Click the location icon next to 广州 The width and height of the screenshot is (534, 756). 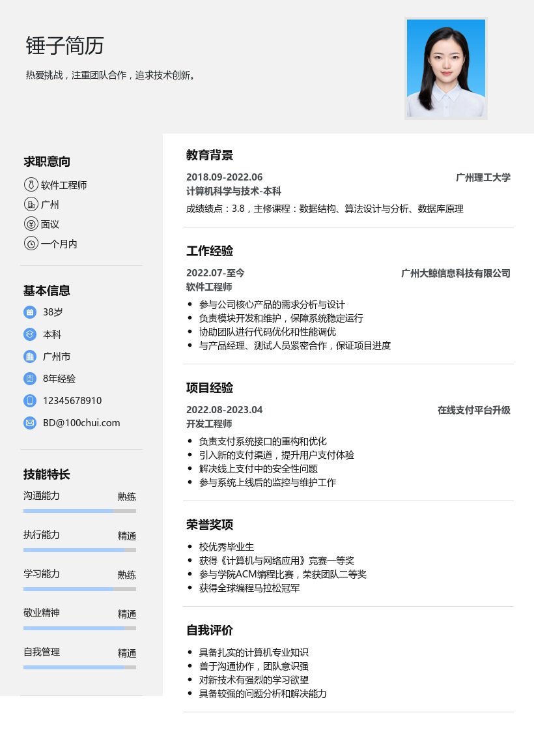tap(31, 205)
